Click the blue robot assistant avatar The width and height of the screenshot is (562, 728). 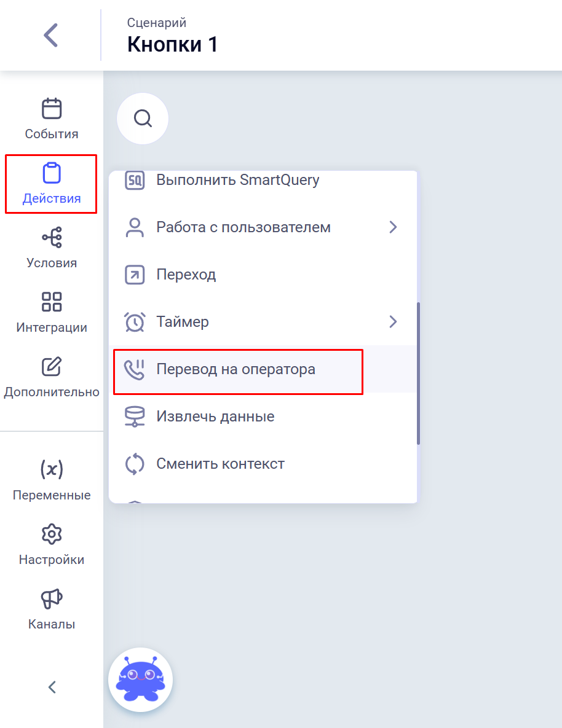pos(140,679)
